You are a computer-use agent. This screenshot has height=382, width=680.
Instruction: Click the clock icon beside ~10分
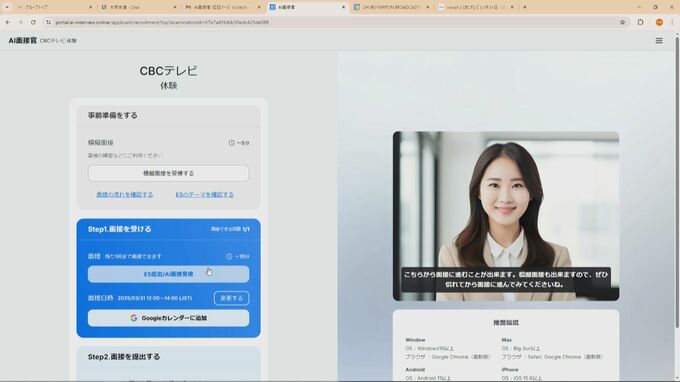coord(229,256)
